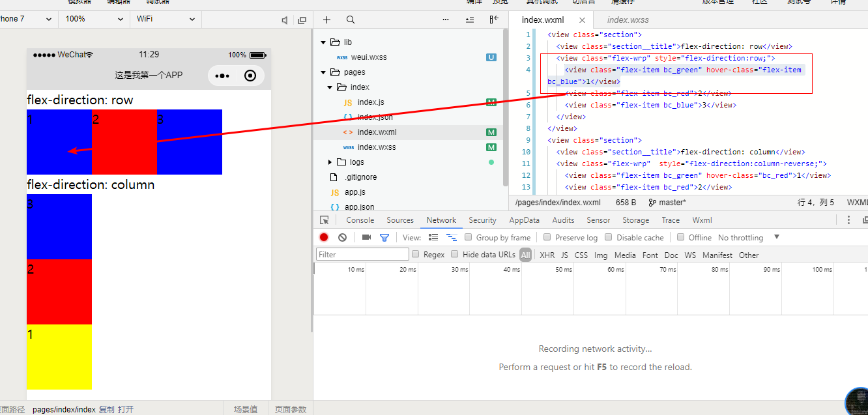Enable the Preserve log checkbox

click(x=547, y=237)
